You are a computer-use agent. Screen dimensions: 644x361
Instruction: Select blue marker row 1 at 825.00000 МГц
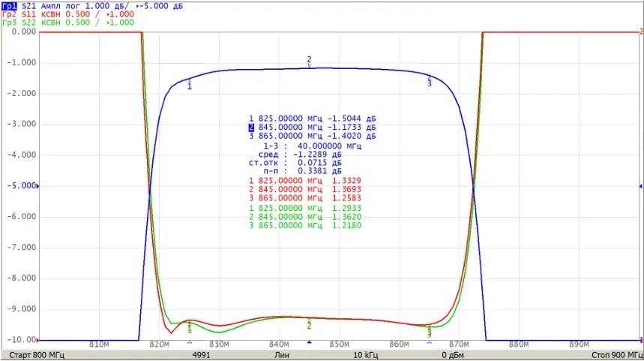click(312, 119)
